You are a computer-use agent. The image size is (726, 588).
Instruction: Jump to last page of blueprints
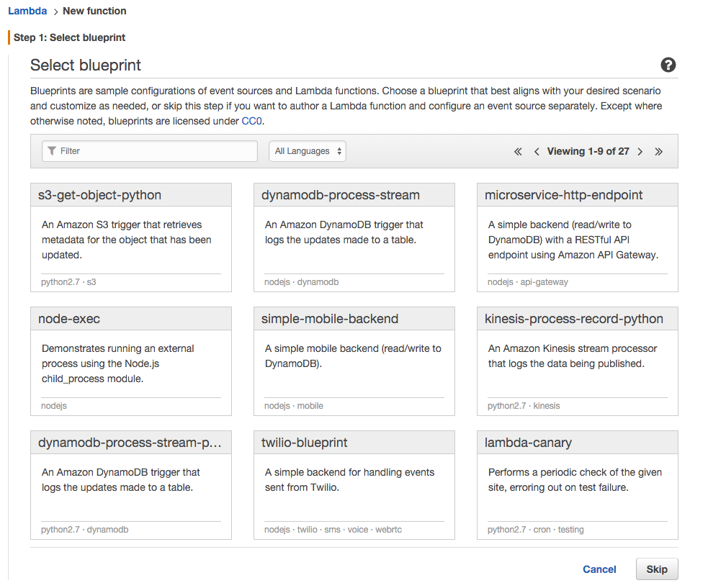pyautogui.click(x=658, y=151)
